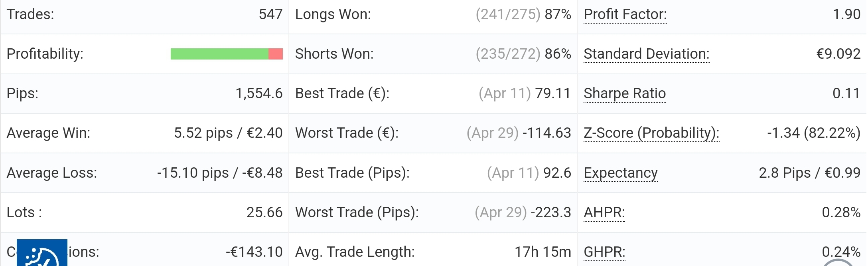Open the AHPR term link
This screenshot has width=868, height=266.
coord(604,212)
